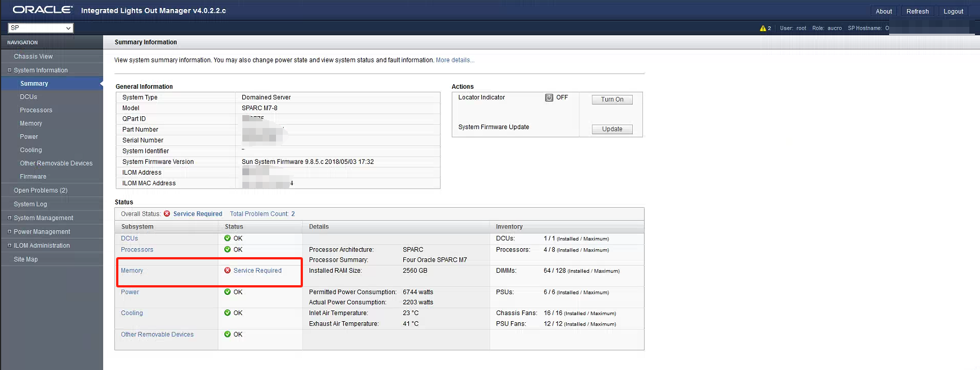Click the 2203 watts actual power value
980x370 pixels.
[x=418, y=302]
